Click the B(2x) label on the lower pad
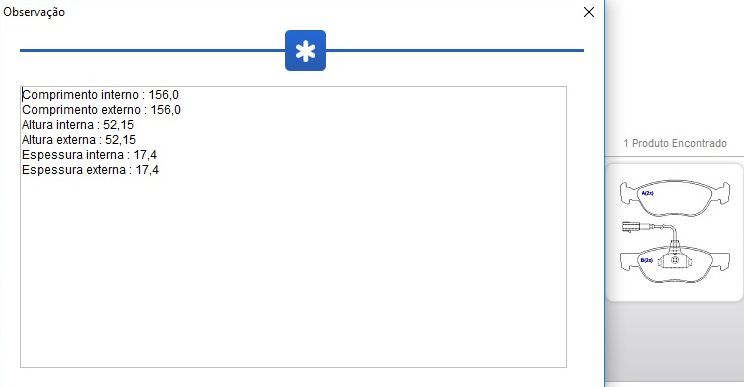Screen dimensions: 744x387 click(x=647, y=260)
